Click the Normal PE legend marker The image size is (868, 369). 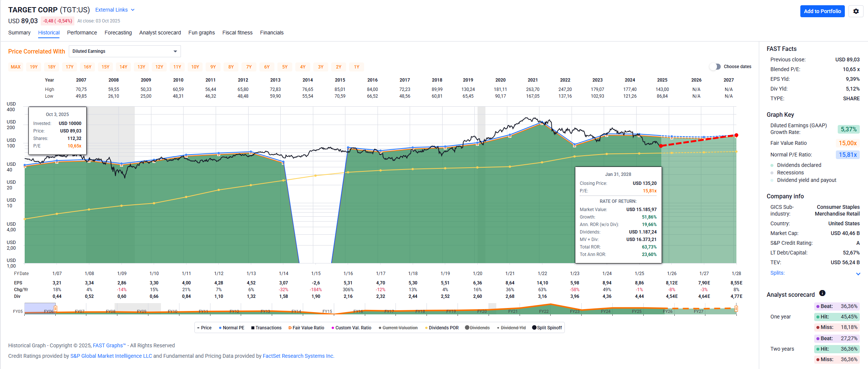[220, 328]
